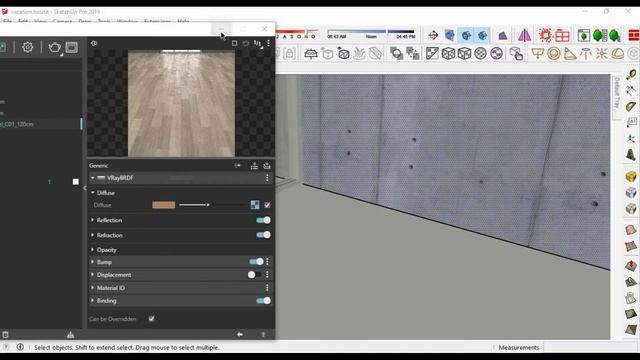The width and height of the screenshot is (640, 360).
Task: Expand the Opacity section
Action: [x=93, y=249]
